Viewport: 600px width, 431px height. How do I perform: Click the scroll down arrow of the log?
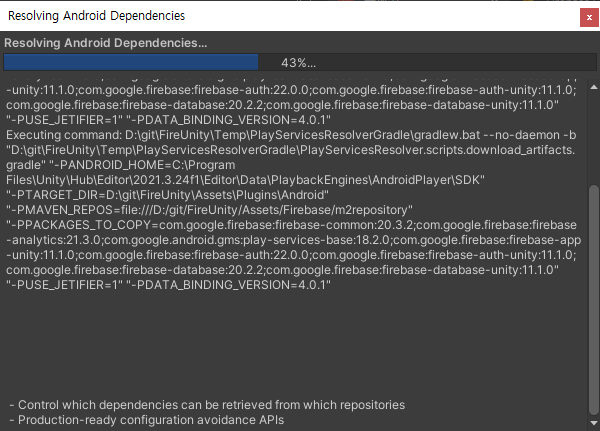[x=594, y=423]
